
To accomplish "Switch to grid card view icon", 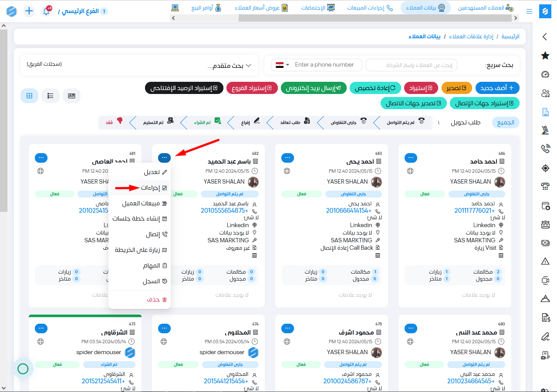I will (x=30, y=96).
